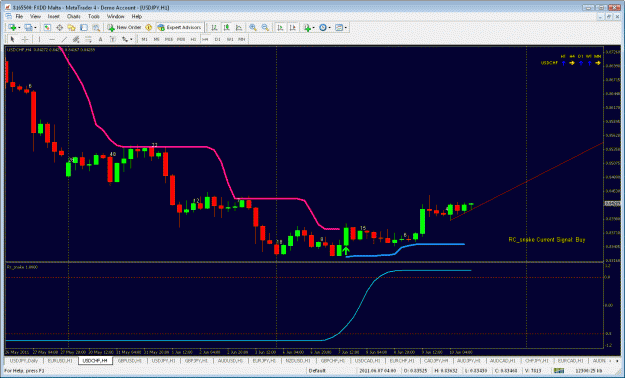The height and width of the screenshot is (378, 625).
Task: Open the Insert menu
Action: (53, 16)
